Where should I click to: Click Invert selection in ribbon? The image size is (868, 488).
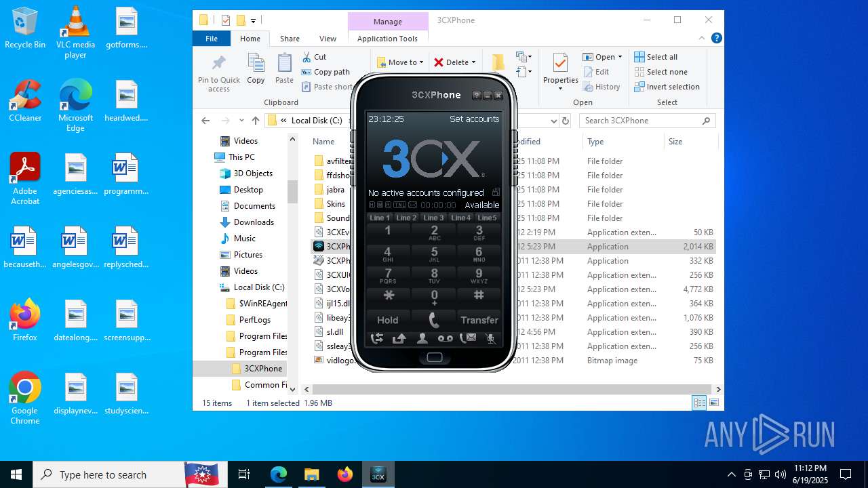(667, 87)
